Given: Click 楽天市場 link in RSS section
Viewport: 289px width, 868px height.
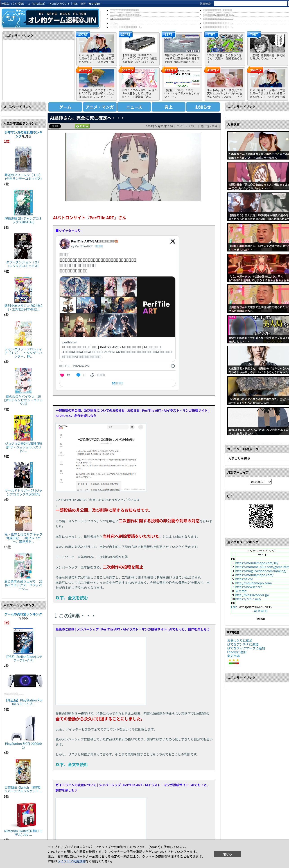Looking at the screenshot, I should coord(233,656).
